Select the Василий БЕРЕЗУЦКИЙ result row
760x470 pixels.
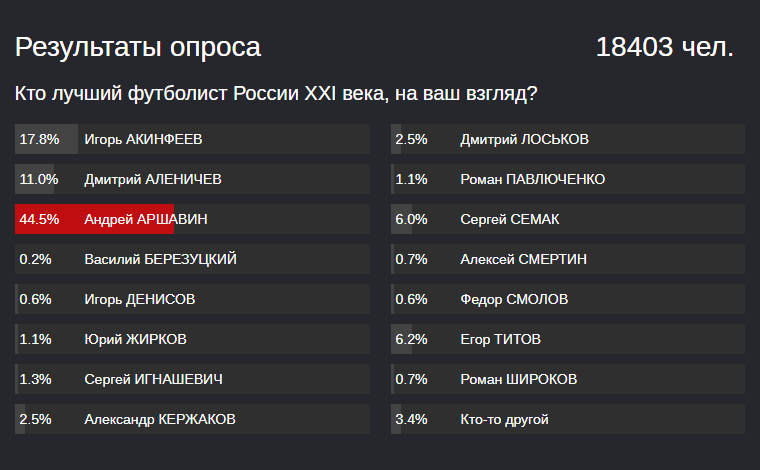click(x=192, y=259)
